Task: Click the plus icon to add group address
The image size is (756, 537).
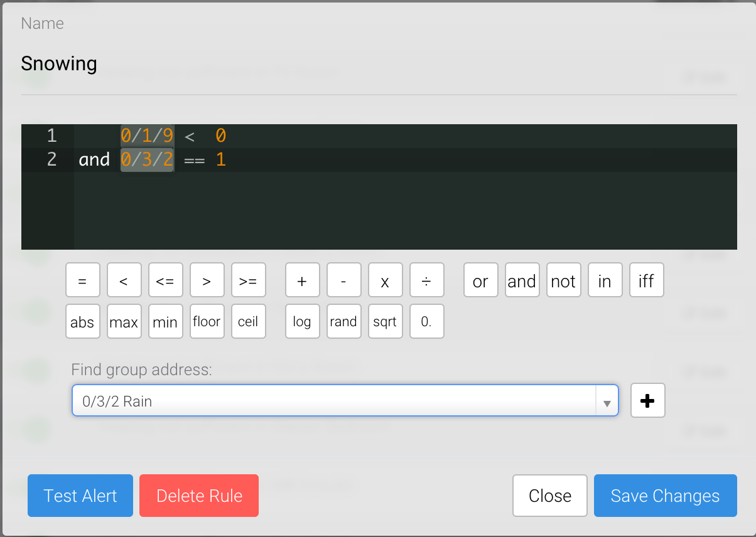Action: 647,401
